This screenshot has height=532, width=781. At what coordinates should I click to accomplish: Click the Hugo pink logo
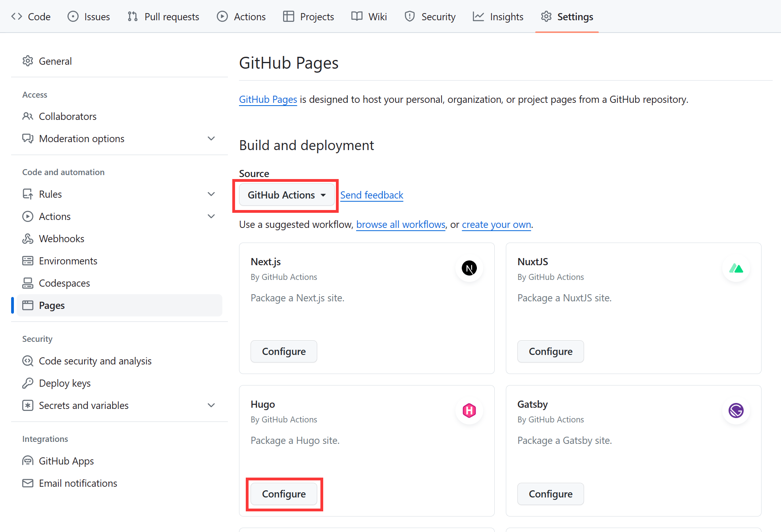pyautogui.click(x=469, y=411)
